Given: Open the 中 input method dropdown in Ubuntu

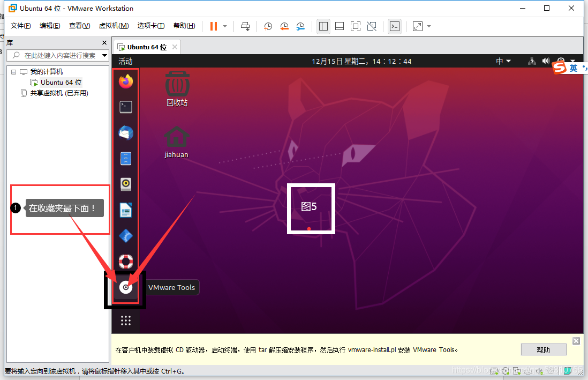Looking at the screenshot, I should 502,61.
